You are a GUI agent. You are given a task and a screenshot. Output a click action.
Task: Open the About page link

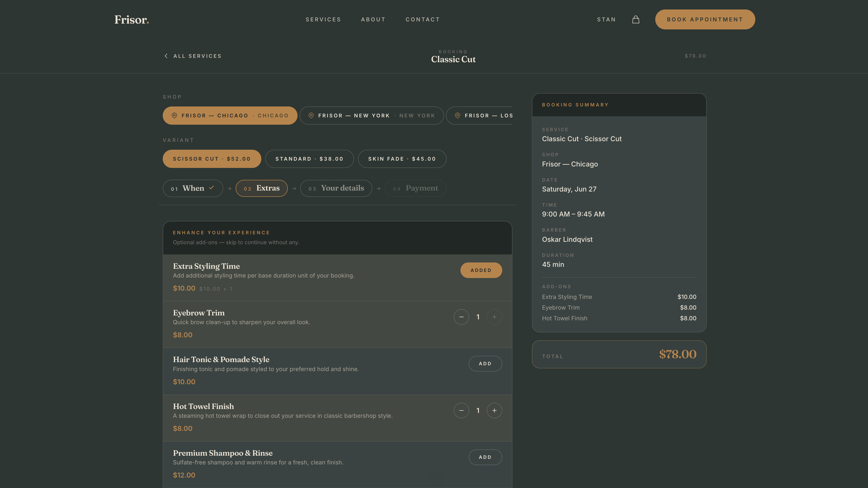(x=373, y=19)
